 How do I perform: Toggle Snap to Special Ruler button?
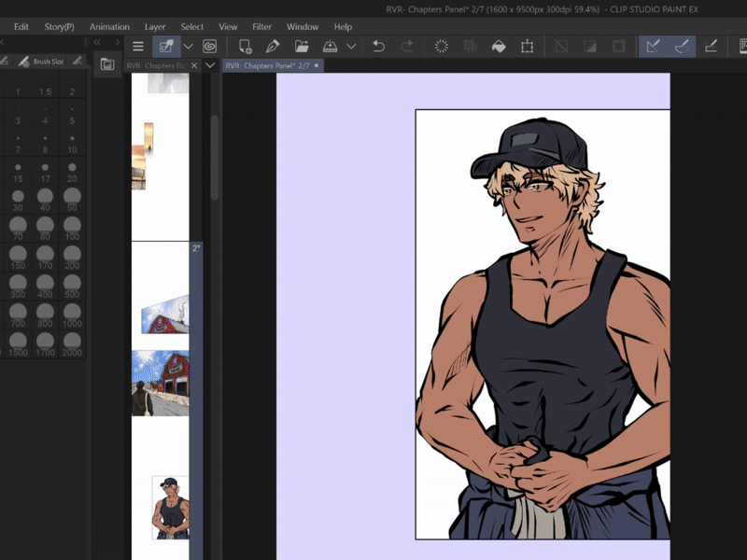point(683,46)
